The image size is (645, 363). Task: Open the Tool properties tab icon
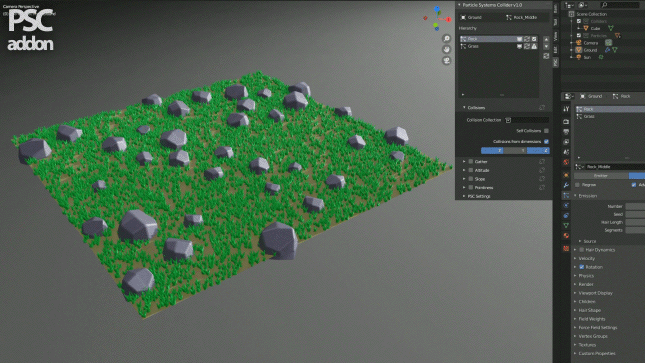[566, 109]
